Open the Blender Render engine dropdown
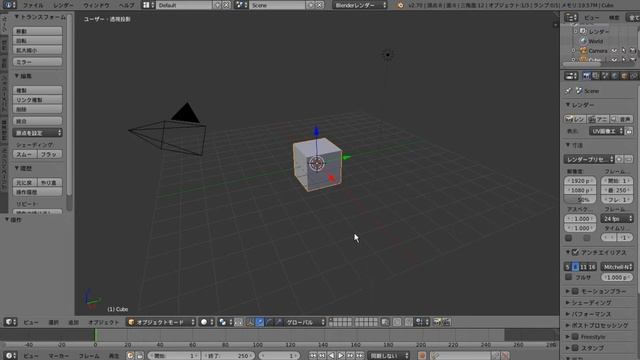The image size is (640, 360). pyautogui.click(x=360, y=5)
